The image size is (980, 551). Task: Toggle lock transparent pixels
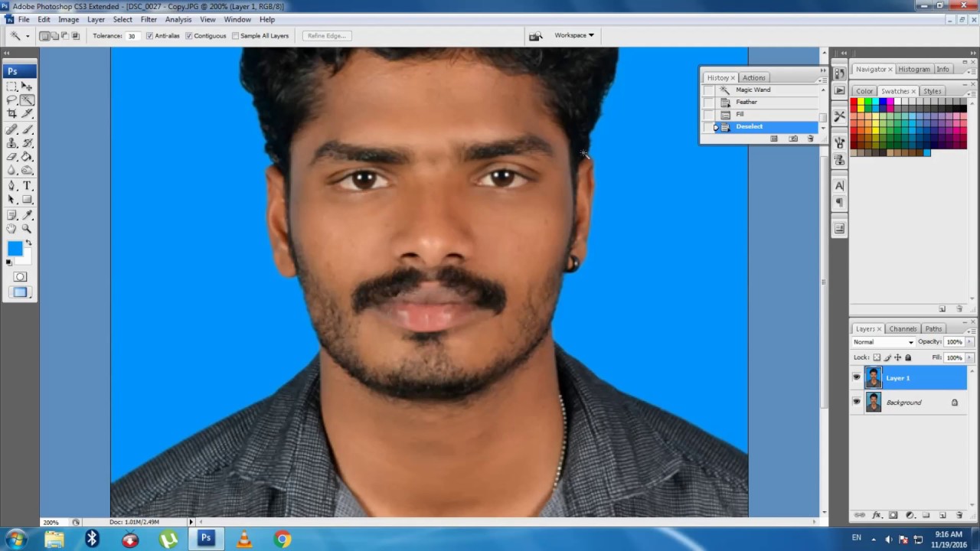[x=877, y=357]
